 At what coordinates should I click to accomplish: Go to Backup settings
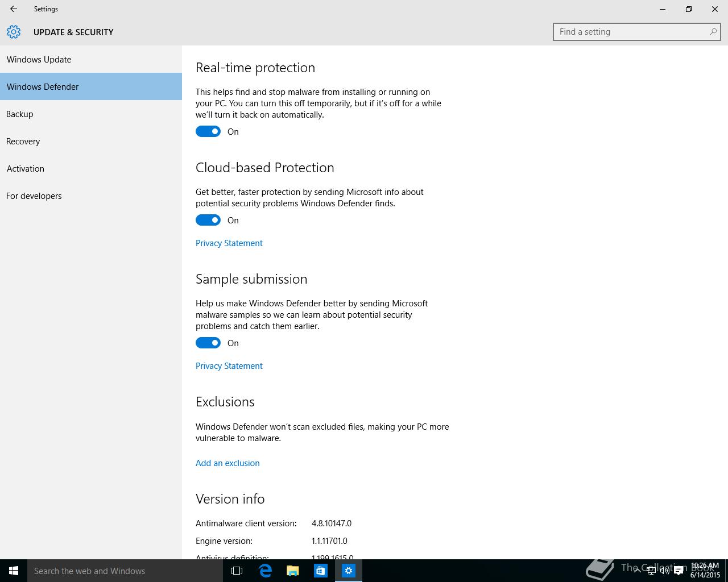91,114
